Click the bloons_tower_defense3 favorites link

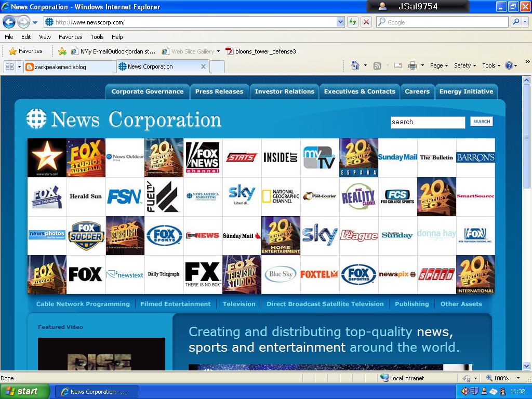[x=261, y=51]
